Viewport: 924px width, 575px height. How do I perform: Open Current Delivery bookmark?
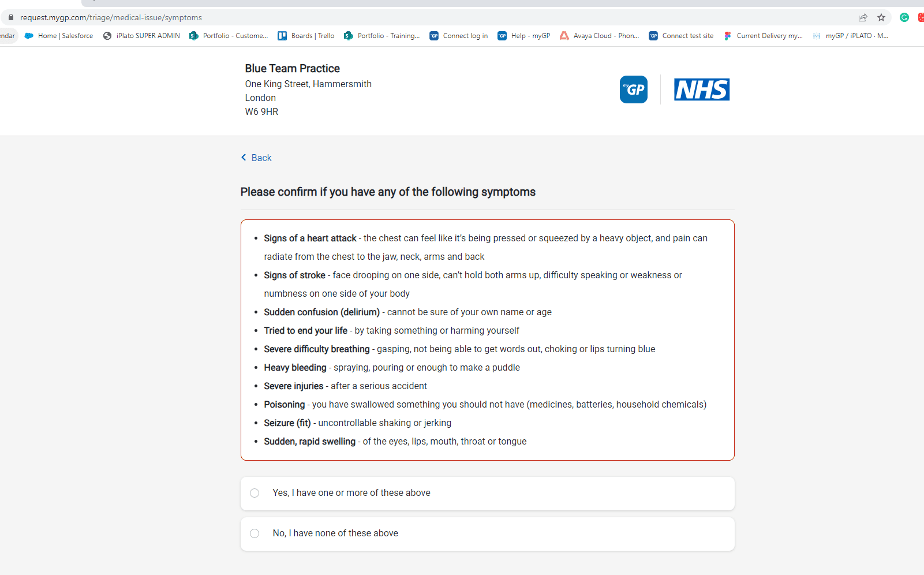[x=763, y=36]
